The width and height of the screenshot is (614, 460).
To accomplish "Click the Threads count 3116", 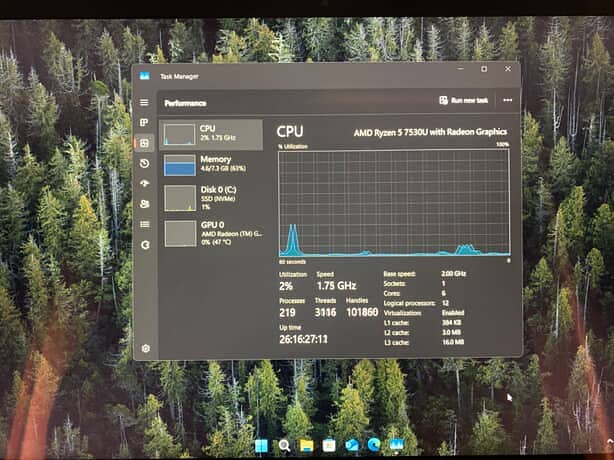I will coord(325,312).
